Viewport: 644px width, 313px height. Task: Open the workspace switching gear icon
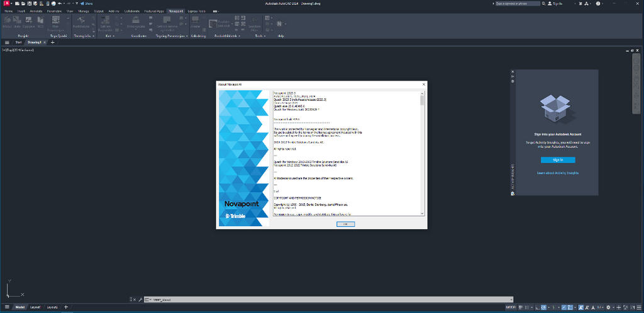[608, 307]
